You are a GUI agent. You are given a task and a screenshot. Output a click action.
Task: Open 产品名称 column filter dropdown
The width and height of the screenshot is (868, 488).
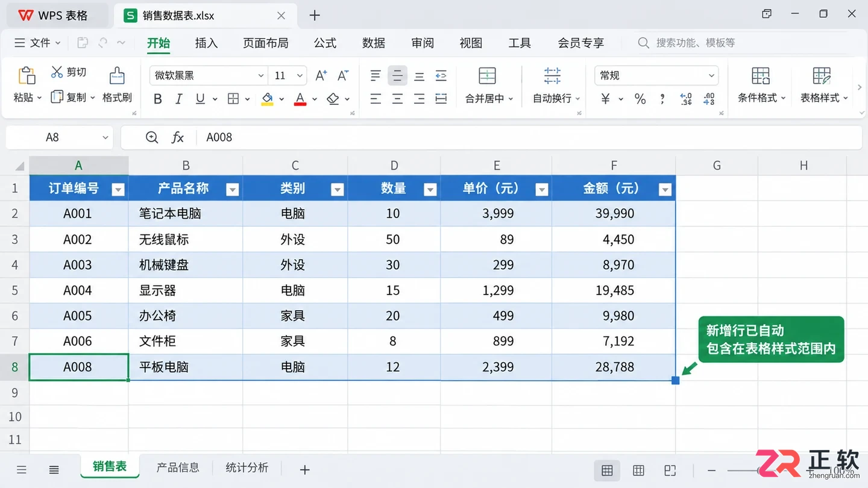click(232, 190)
